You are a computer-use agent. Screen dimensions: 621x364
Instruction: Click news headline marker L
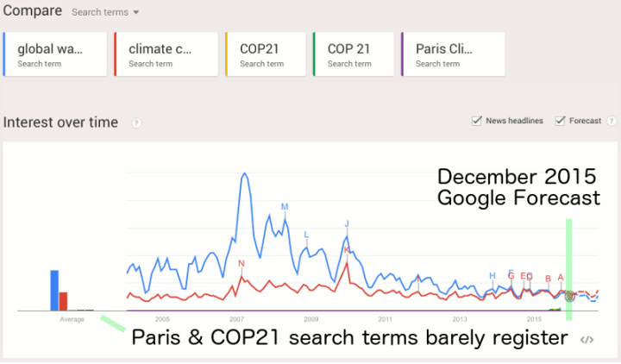(x=306, y=235)
